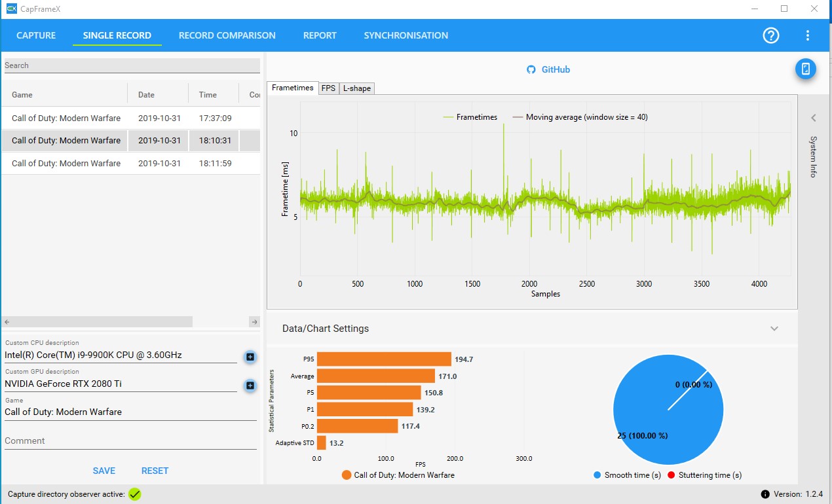
Task: Click the blue floating clipboard button
Action: point(806,69)
